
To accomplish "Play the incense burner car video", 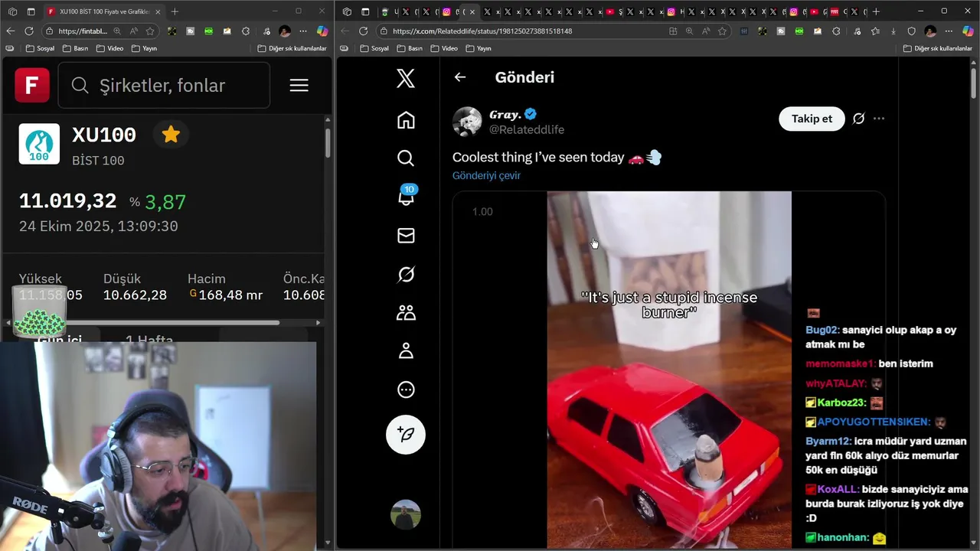I will point(668,370).
